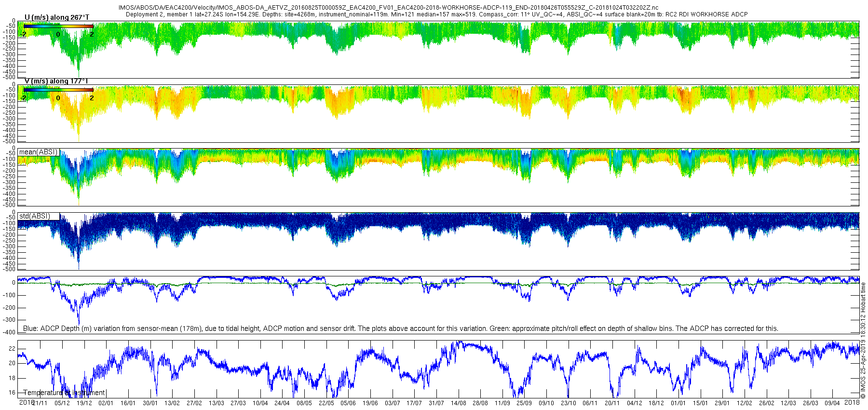Click the '25/09' date tick label
868x410 pixels.
click(x=525, y=403)
